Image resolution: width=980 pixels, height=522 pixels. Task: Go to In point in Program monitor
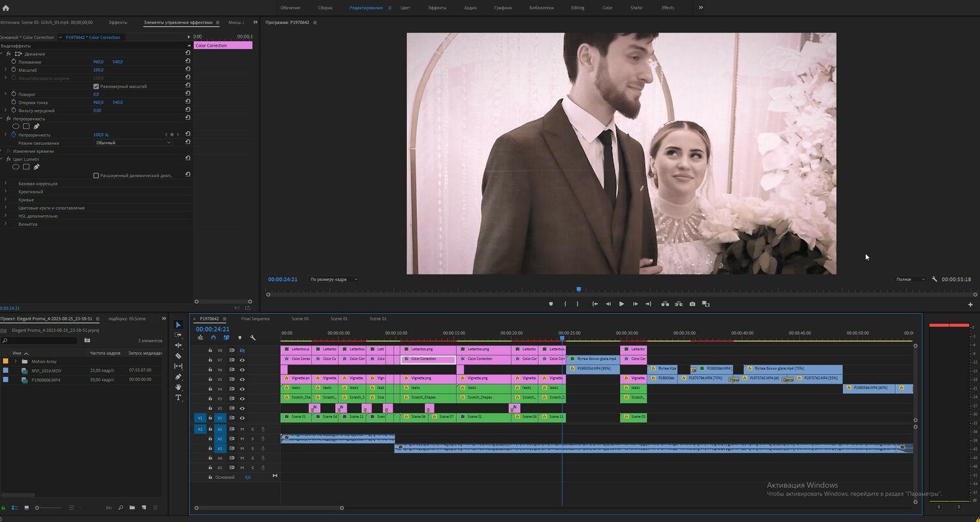[595, 304]
